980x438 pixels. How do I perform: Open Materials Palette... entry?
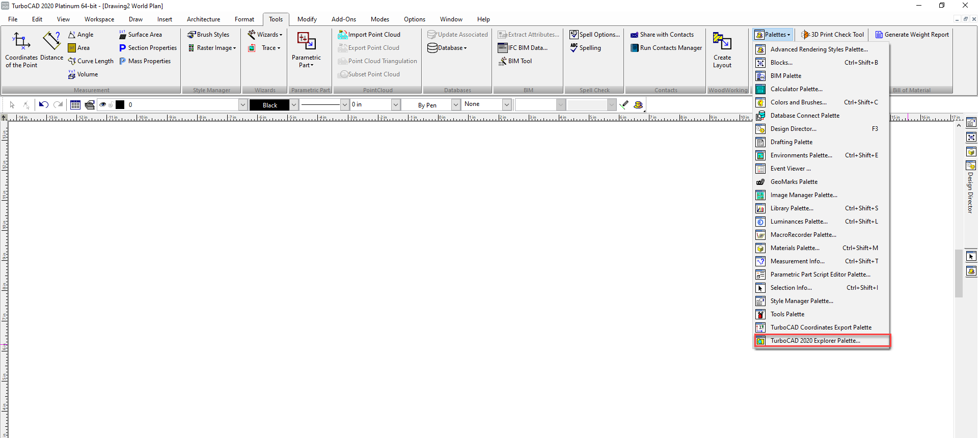[x=822, y=248]
